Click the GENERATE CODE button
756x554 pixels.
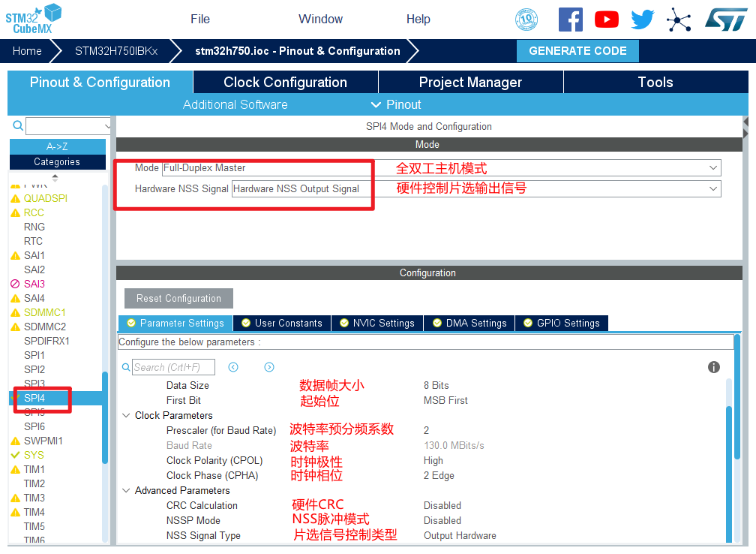(x=577, y=51)
